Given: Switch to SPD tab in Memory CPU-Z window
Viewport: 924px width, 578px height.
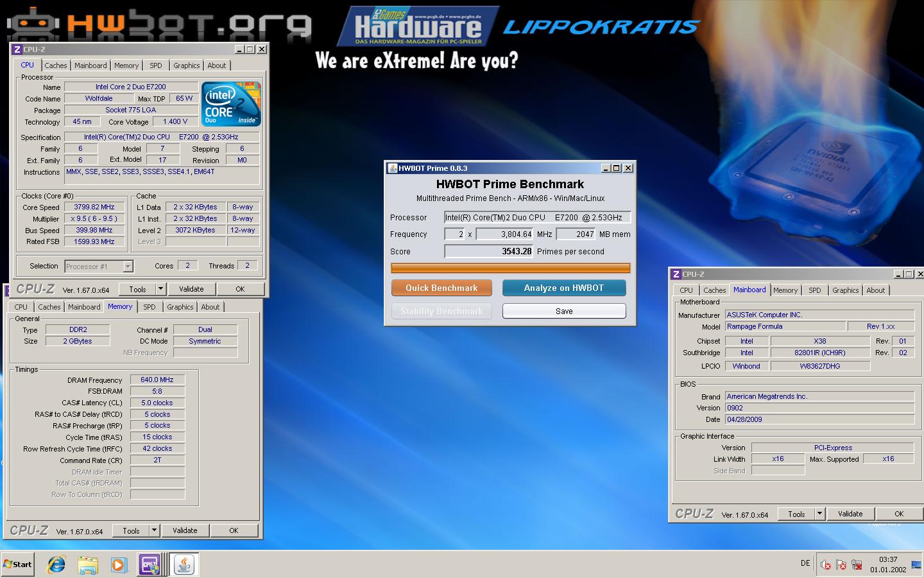Looking at the screenshot, I should [x=150, y=307].
